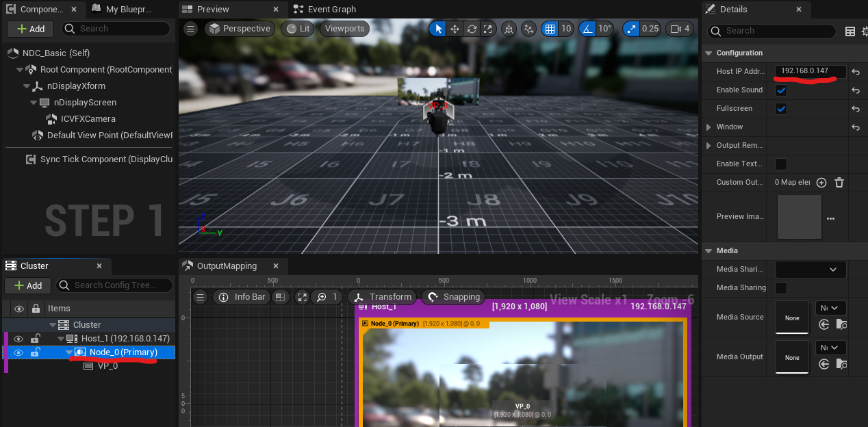Image resolution: width=868 pixels, height=427 pixels.
Task: Add a new component with Add button
Action: (31, 29)
